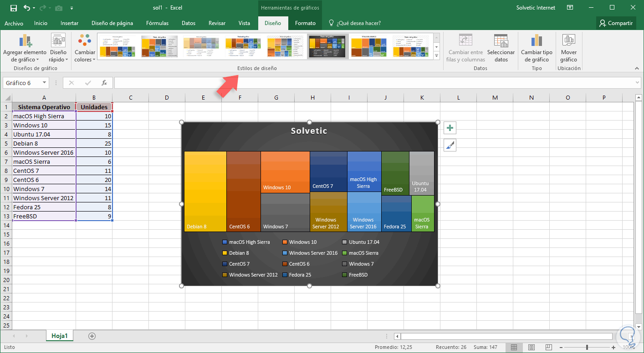Viewport: 644px width, 353px height.
Task: Switch to Normal view in the status bar
Action: coord(514,348)
